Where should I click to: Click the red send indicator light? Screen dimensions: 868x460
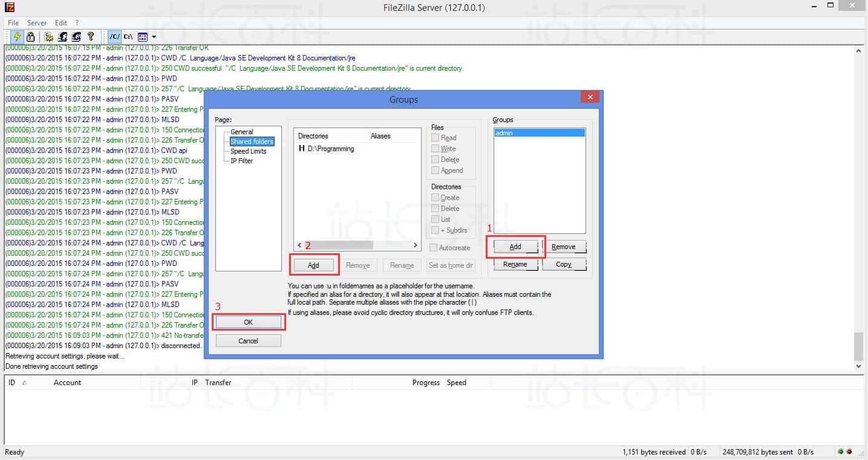tap(849, 452)
